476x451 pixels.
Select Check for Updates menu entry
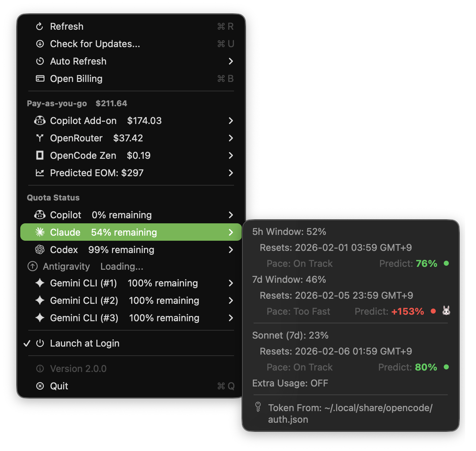click(95, 44)
